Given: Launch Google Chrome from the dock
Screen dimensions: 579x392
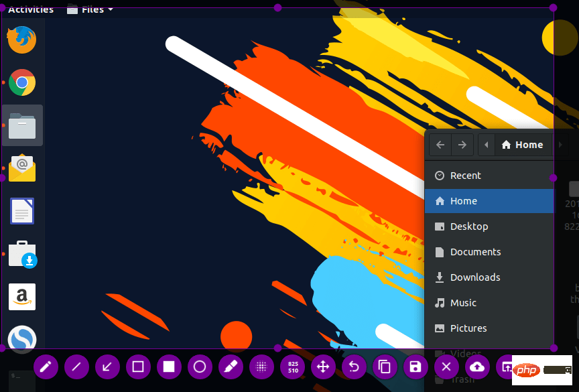Looking at the screenshot, I should click(x=22, y=82).
